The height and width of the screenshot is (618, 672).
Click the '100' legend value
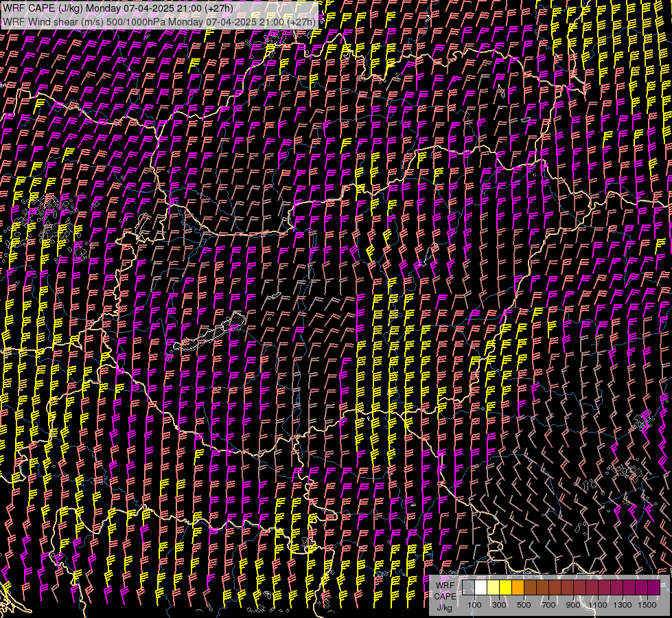tap(474, 605)
